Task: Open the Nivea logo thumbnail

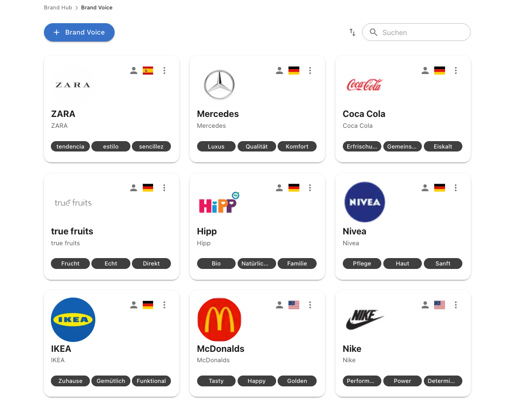Action: pos(365,202)
